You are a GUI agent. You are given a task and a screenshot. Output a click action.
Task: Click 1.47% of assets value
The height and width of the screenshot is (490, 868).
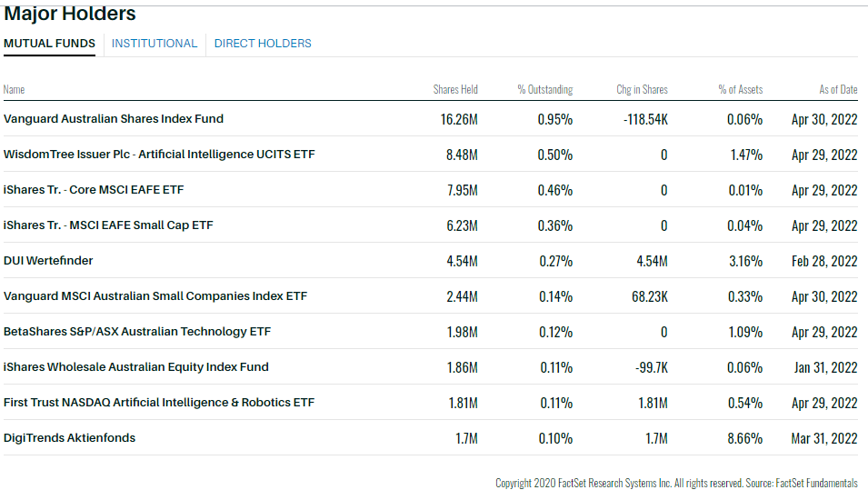746,155
